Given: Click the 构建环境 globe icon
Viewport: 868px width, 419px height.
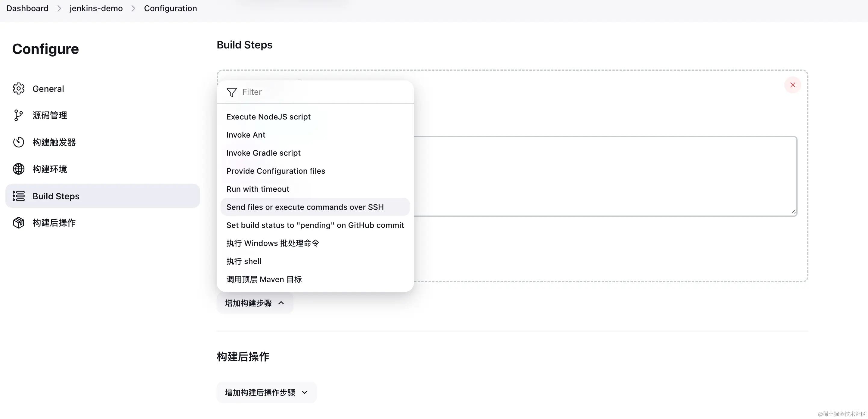Looking at the screenshot, I should pos(19,169).
